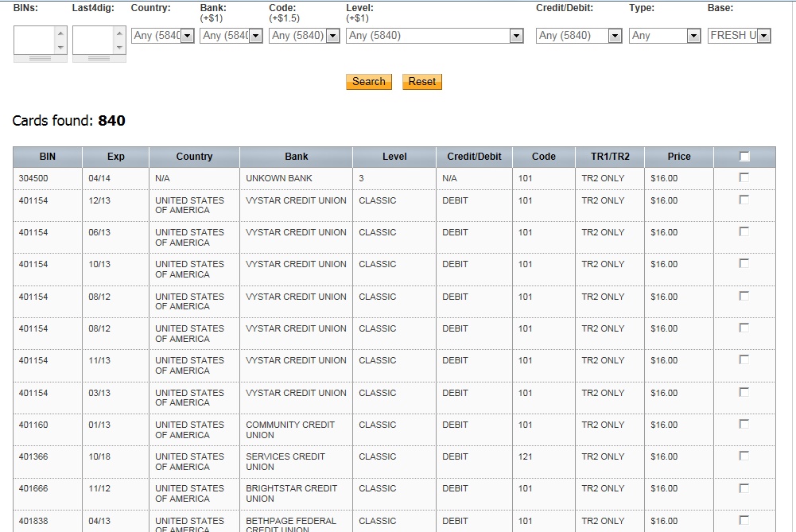Tick the BETHPAGE FEDERAL CREDIT UNION row checkbox

(744, 520)
